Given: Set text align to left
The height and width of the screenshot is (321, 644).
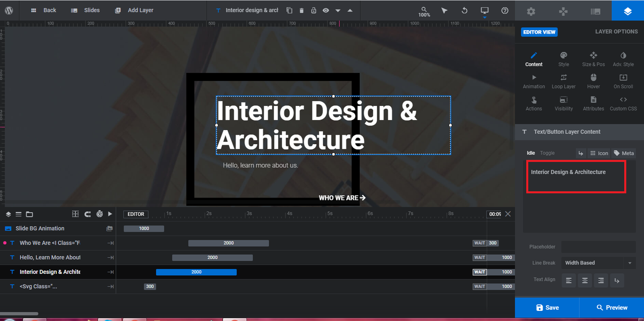Looking at the screenshot, I should (569, 280).
